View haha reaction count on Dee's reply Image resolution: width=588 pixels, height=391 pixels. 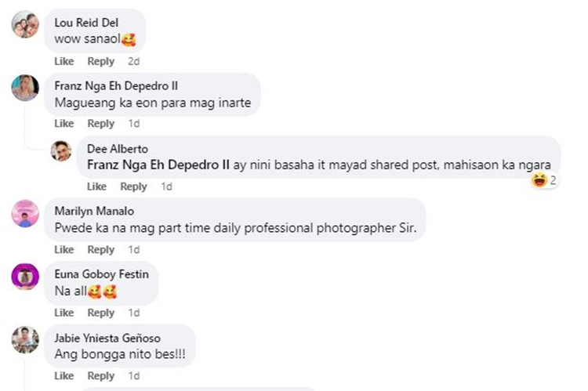click(544, 181)
